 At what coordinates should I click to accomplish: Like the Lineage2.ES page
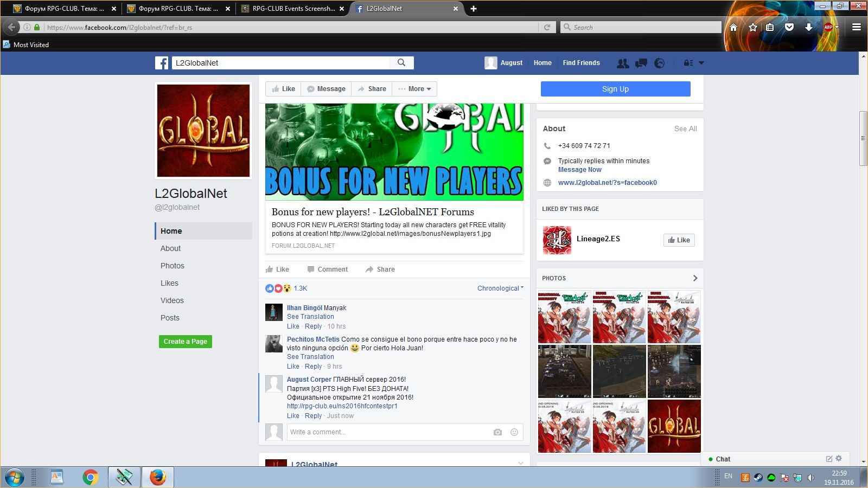679,240
